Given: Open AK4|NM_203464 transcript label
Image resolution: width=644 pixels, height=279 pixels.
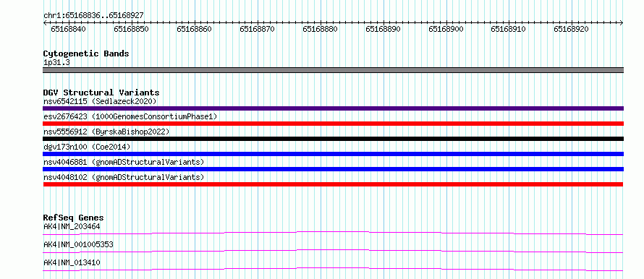Looking at the screenshot, I should click(x=72, y=226).
